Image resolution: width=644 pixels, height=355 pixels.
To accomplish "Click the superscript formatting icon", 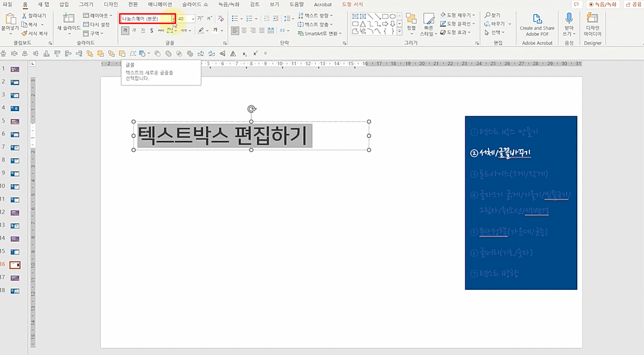I will tap(255, 53).
